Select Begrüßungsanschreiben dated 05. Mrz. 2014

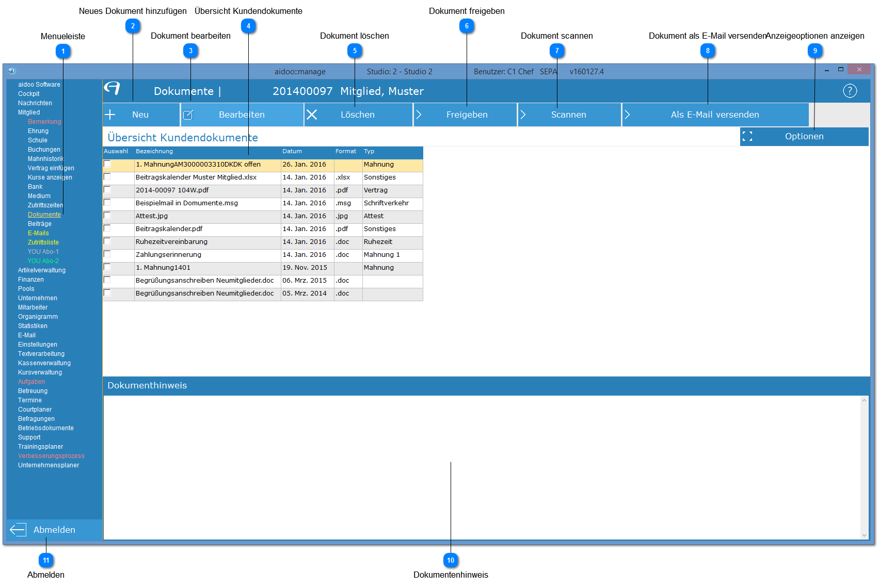(x=204, y=293)
